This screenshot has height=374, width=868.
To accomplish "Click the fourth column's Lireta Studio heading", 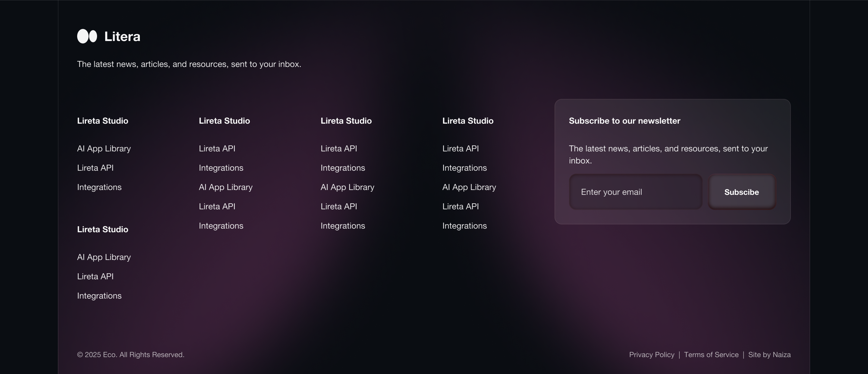I will click(468, 121).
